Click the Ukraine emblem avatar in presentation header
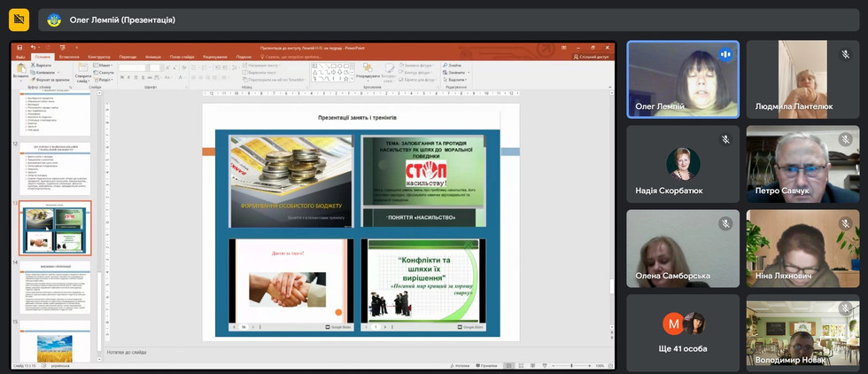The height and width of the screenshot is (374, 868). click(54, 20)
